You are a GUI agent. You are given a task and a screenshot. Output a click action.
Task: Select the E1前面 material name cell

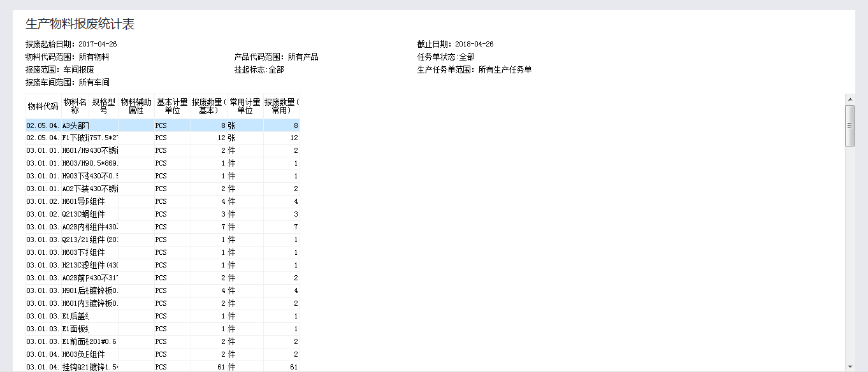[x=75, y=341]
